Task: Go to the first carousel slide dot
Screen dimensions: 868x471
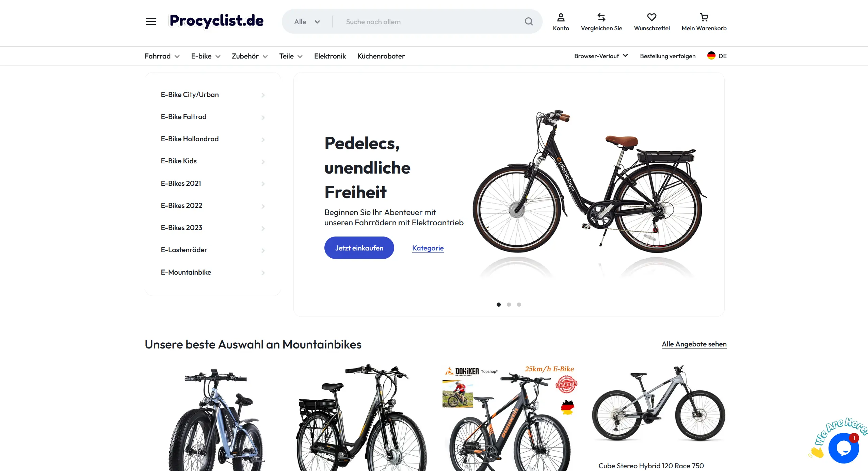Action: (x=498, y=305)
